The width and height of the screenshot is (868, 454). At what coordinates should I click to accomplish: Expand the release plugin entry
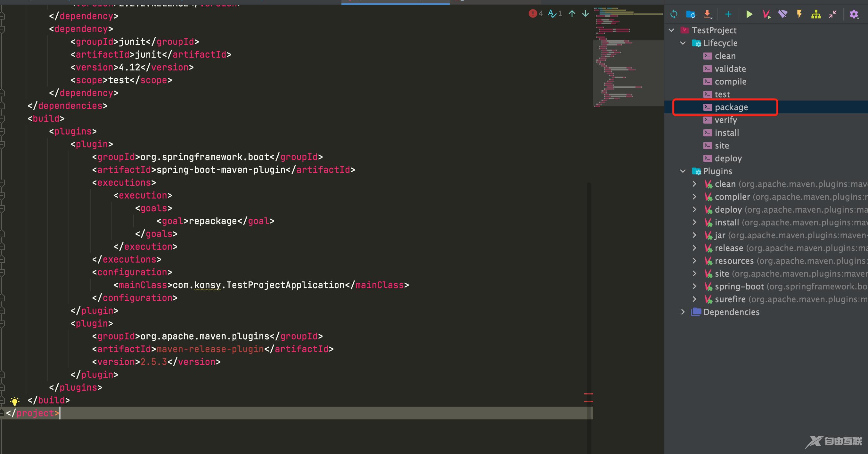694,248
